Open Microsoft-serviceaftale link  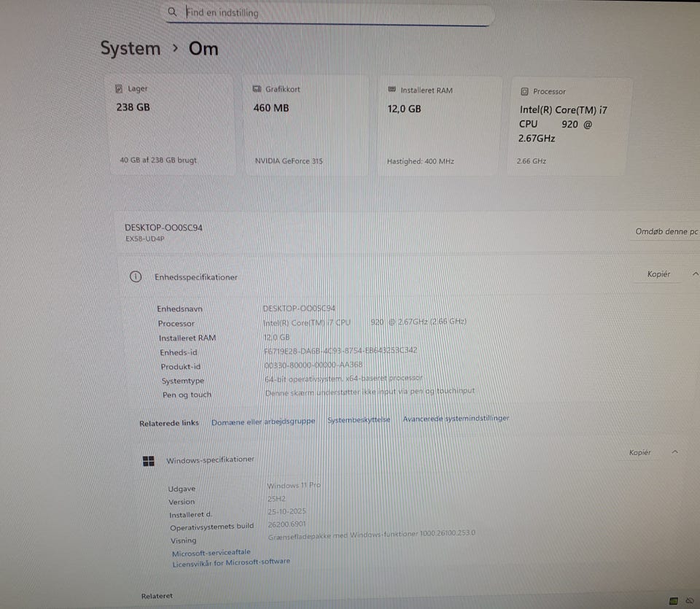click(x=211, y=552)
